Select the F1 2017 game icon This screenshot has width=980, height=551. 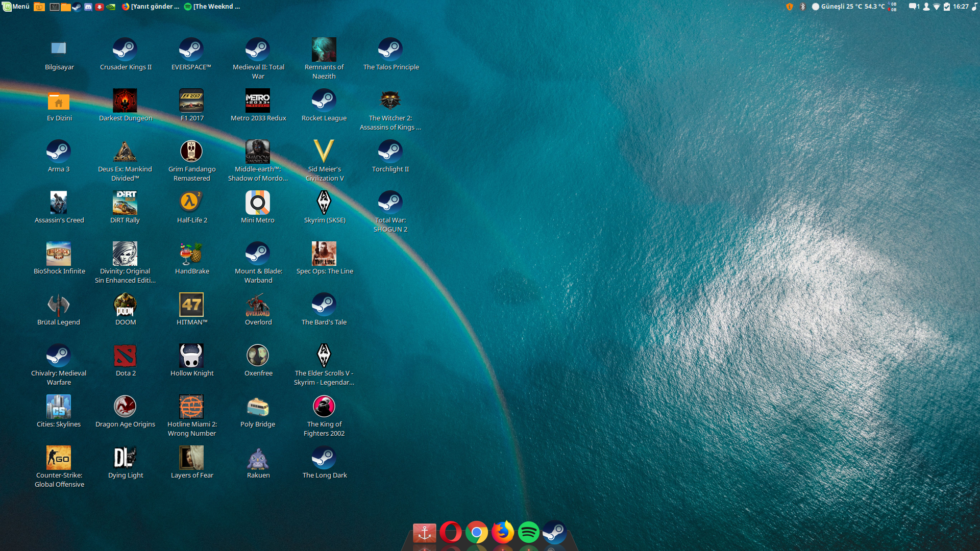coord(191,100)
